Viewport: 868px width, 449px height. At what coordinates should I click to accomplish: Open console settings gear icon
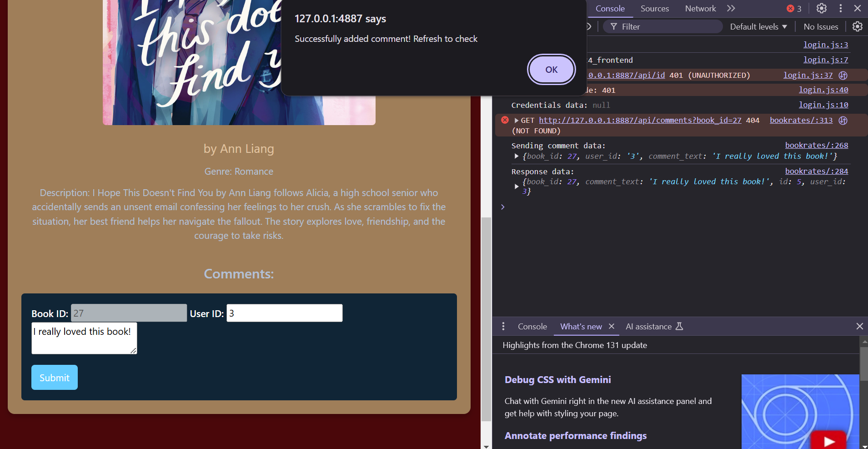[857, 26]
